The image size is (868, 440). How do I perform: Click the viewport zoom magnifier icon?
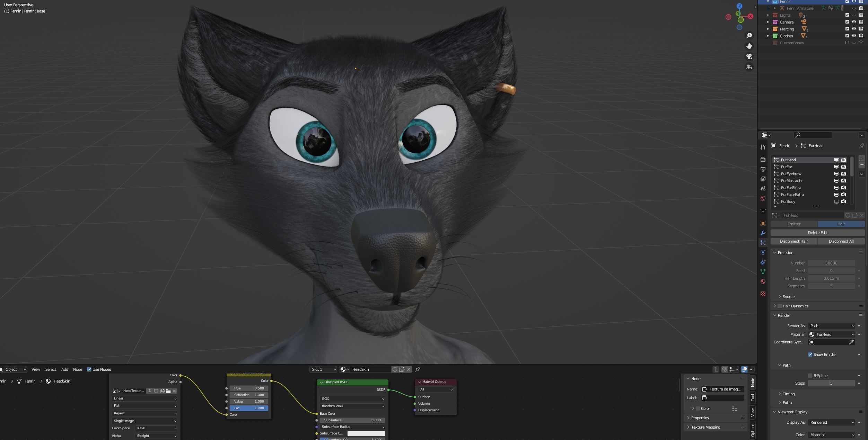749,36
